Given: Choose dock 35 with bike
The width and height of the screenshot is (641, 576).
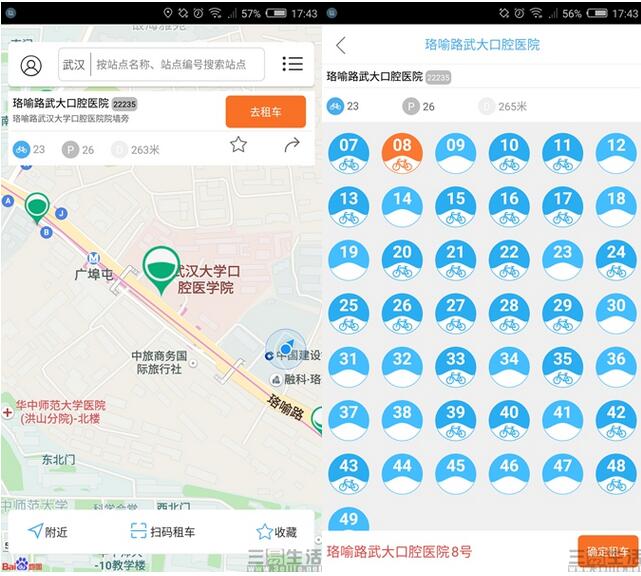Looking at the screenshot, I should click(563, 367).
